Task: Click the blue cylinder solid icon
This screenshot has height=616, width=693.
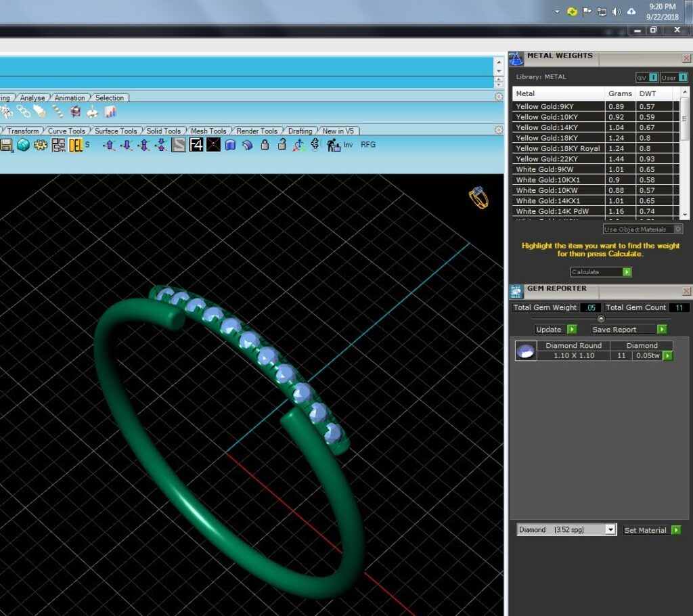Action: point(230,145)
